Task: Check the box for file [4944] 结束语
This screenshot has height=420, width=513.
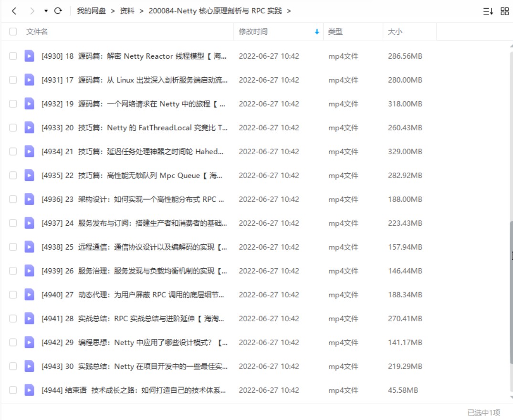Action: point(13,390)
